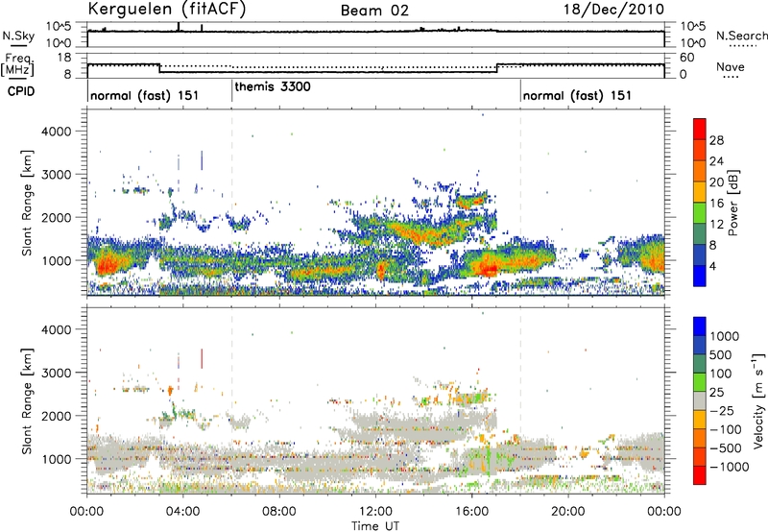Click the 'themis 3300' CPID label
The image size is (768, 532).
(273, 87)
